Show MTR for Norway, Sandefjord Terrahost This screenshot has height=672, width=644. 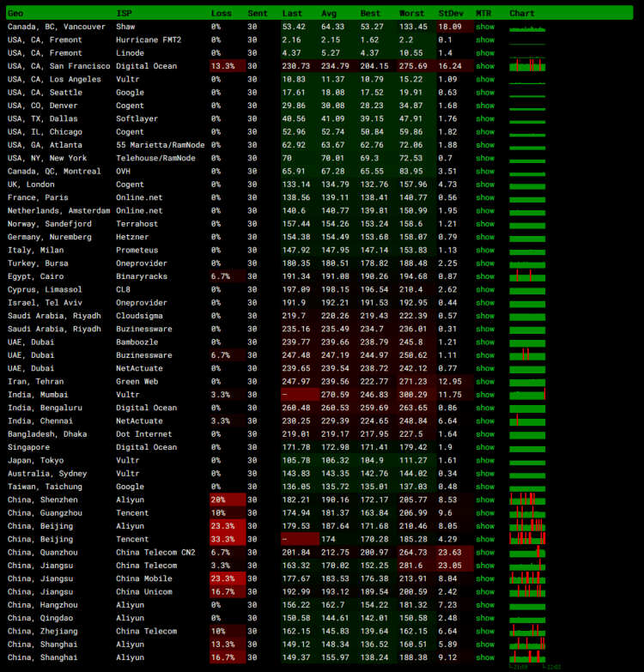click(x=485, y=224)
